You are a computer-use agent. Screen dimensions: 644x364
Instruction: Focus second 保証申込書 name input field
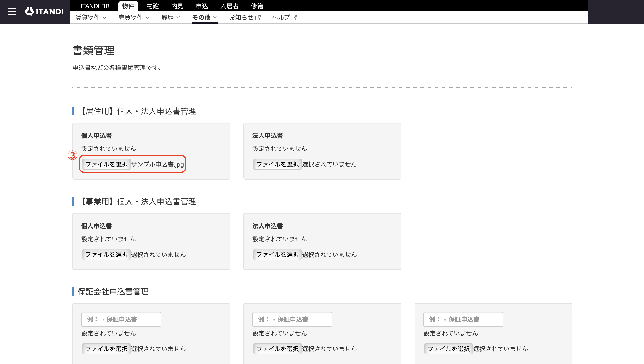click(292, 319)
